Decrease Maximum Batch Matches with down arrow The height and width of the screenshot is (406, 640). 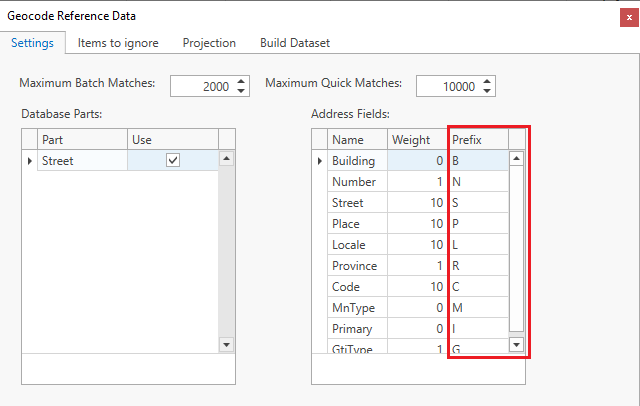pyautogui.click(x=242, y=91)
